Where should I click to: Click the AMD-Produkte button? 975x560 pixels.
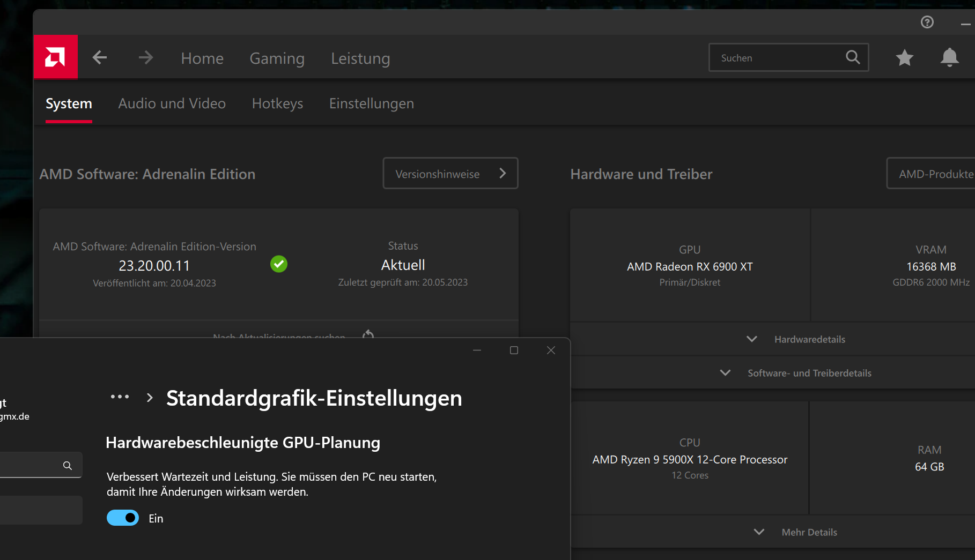click(x=931, y=173)
